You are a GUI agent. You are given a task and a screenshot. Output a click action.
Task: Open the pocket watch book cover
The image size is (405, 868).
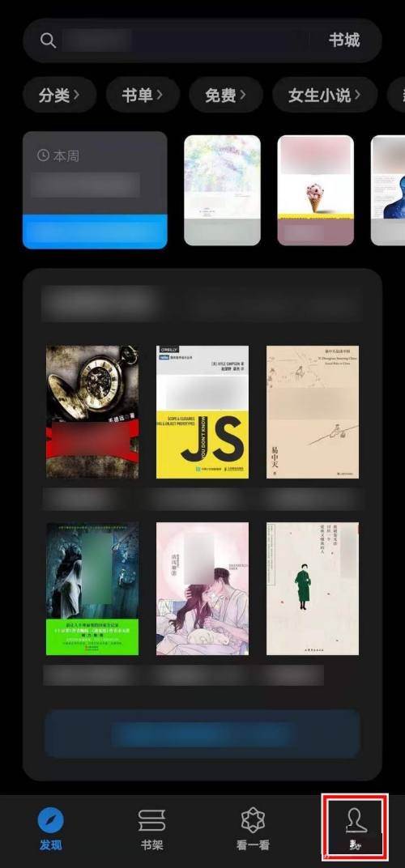(x=92, y=412)
